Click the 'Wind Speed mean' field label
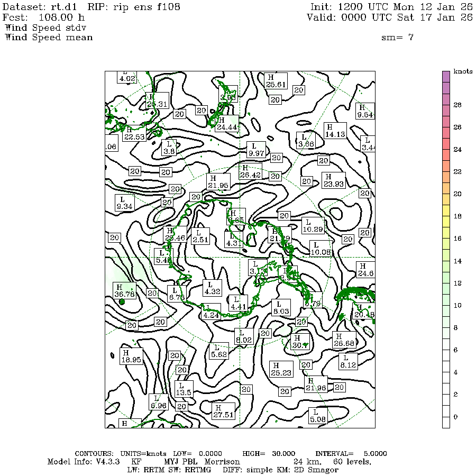The height and width of the screenshot is (476, 476). (x=49, y=38)
